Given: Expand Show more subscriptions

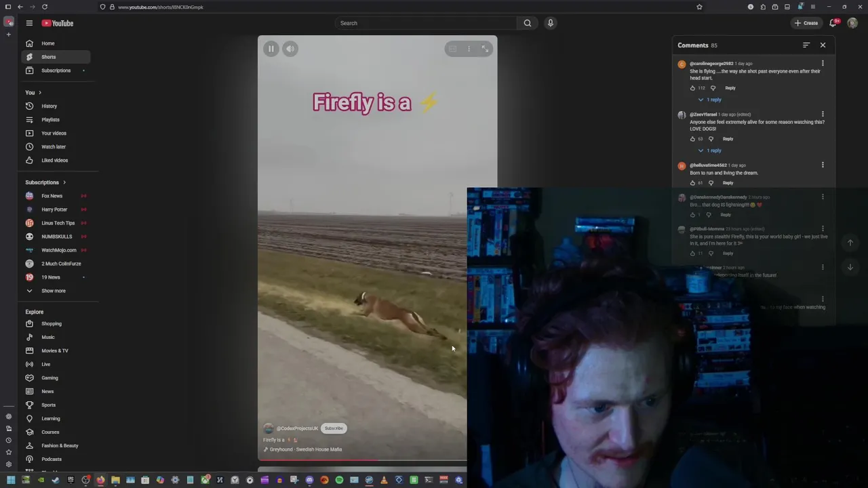Looking at the screenshot, I should pyautogui.click(x=54, y=291).
